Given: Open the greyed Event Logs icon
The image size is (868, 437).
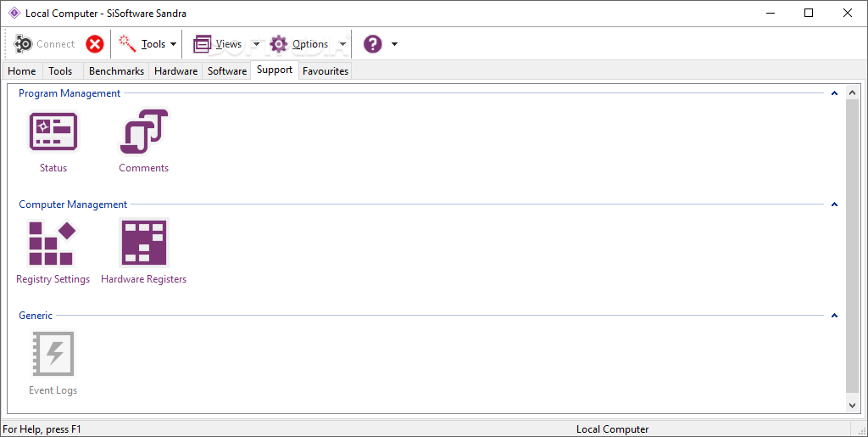Looking at the screenshot, I should point(53,355).
